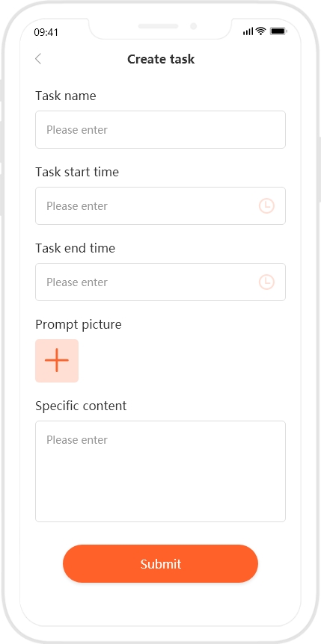Focus the Task name input field
321x644 pixels.
tap(160, 130)
